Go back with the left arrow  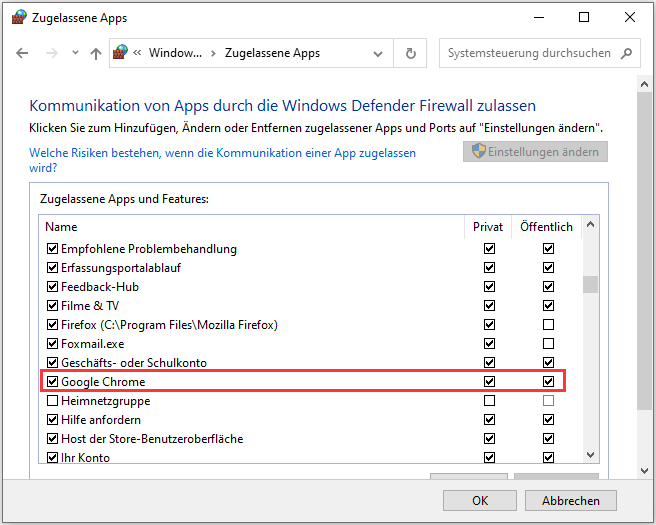(22, 53)
